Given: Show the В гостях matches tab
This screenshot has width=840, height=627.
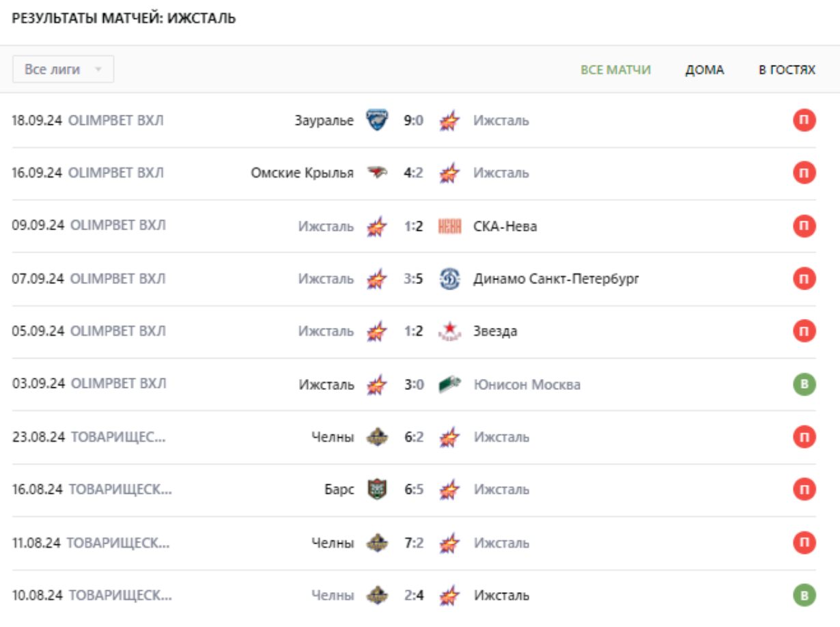Looking at the screenshot, I should (787, 70).
